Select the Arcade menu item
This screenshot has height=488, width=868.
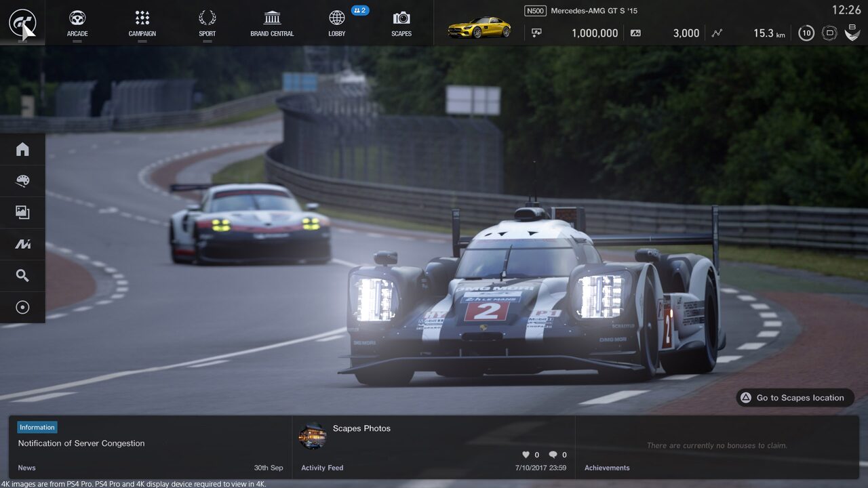[x=77, y=23]
